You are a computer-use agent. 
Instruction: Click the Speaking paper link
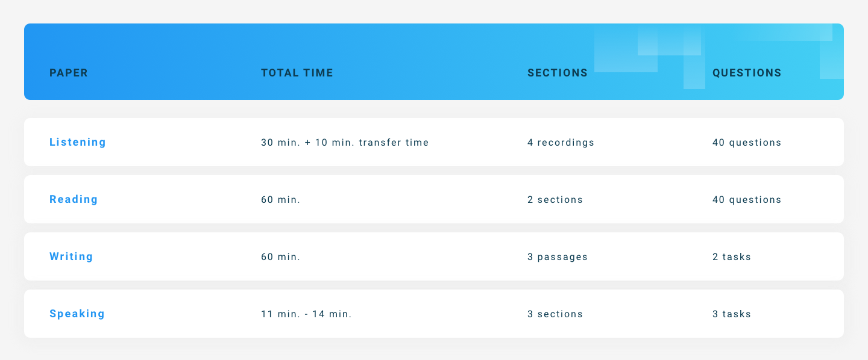pyautogui.click(x=77, y=314)
